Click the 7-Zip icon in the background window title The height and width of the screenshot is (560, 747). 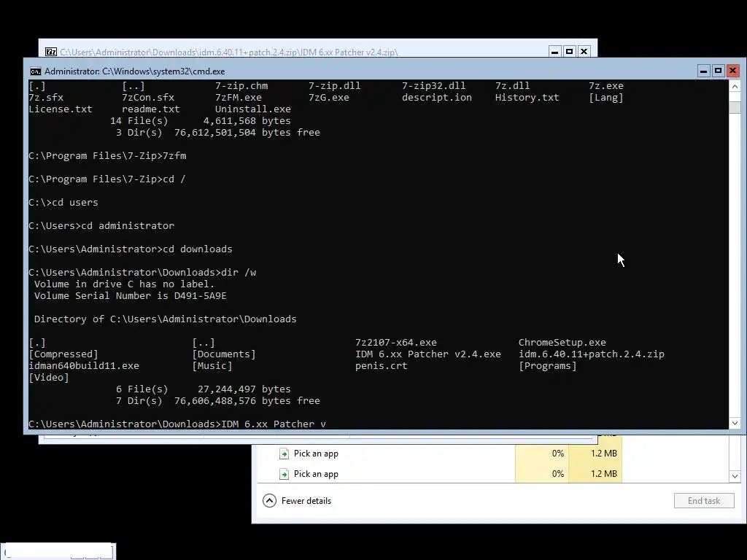coord(51,52)
